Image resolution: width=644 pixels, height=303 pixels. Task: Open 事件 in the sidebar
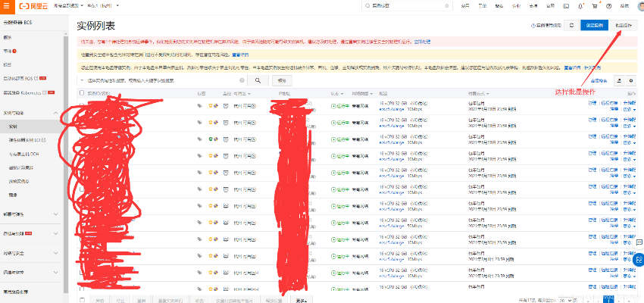coord(8,52)
